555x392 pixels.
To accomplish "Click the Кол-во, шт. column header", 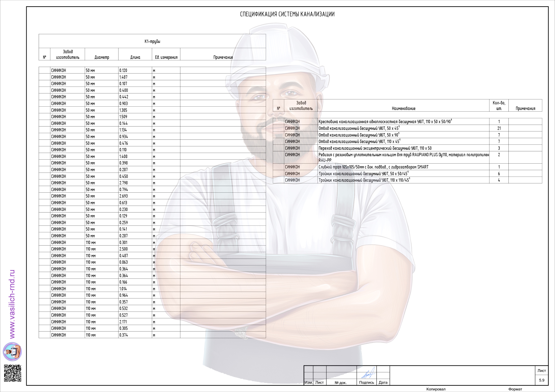I will coord(499,106).
